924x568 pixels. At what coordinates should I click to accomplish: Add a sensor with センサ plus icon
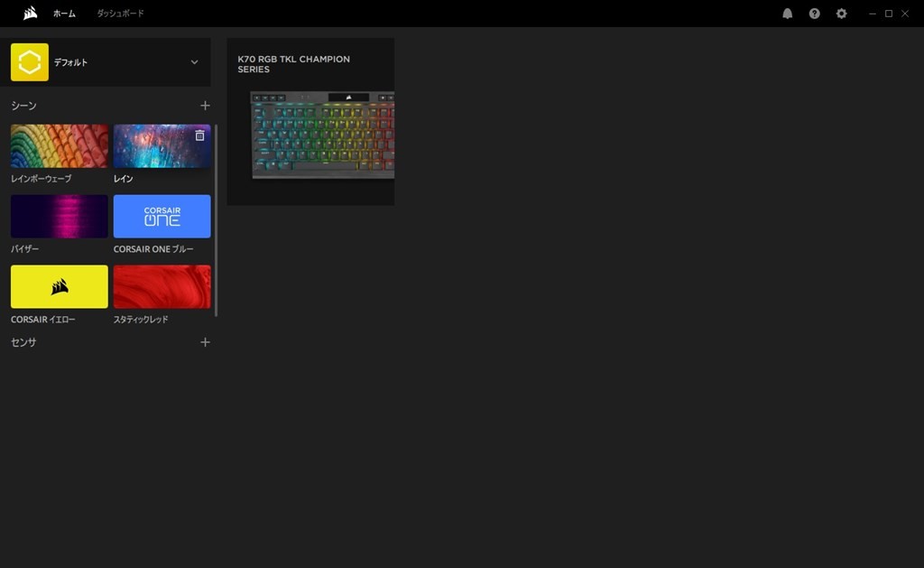pos(205,342)
